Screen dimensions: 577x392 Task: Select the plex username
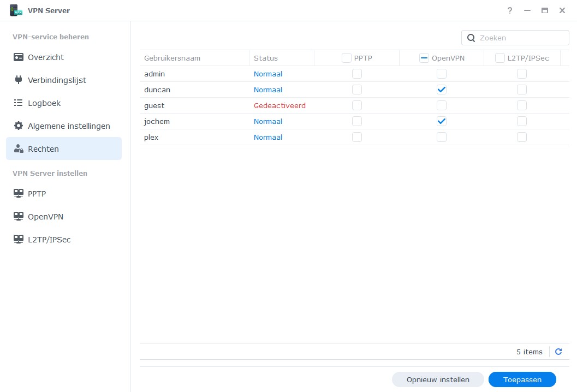[151, 137]
